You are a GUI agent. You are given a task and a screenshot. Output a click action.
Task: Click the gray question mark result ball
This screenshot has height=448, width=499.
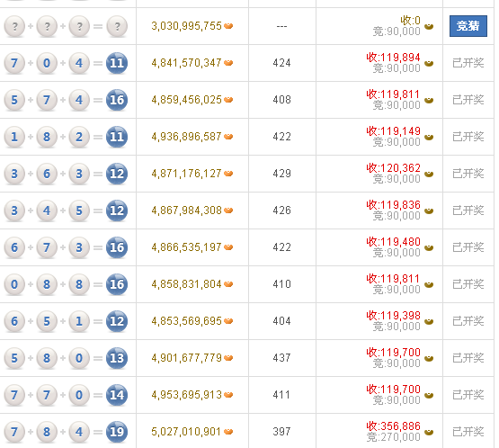(117, 26)
